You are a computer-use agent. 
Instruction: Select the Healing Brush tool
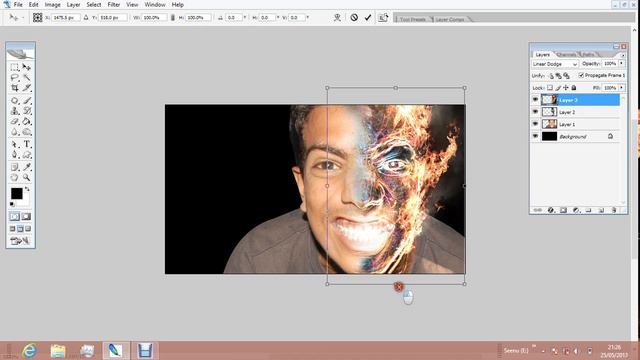[x=15, y=100]
